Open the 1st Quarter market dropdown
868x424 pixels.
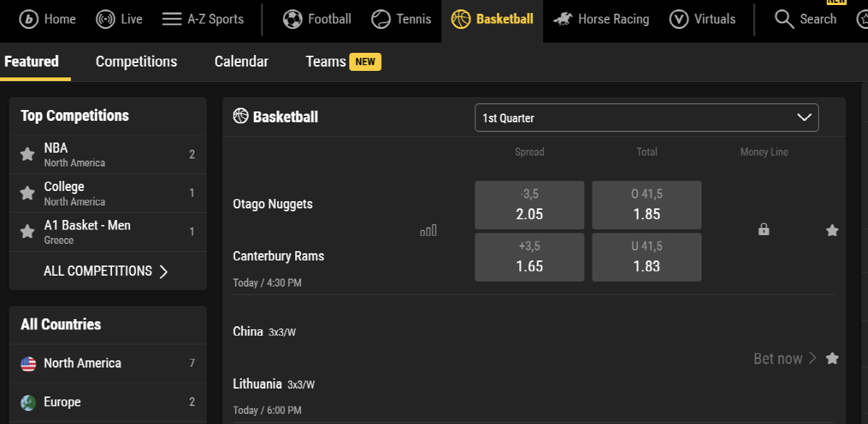click(x=646, y=118)
